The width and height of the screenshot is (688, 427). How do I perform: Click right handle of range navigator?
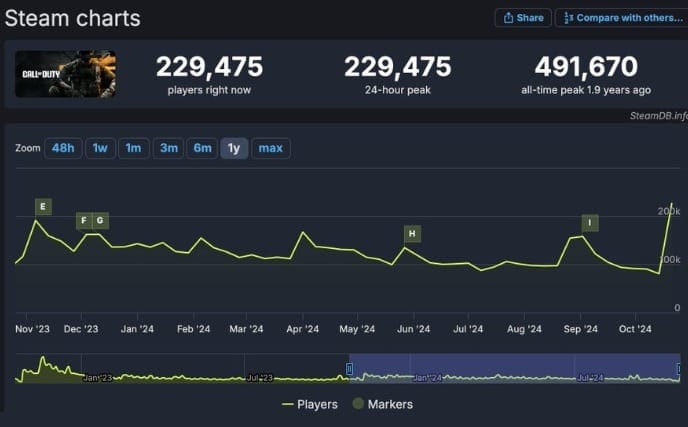(x=679, y=369)
